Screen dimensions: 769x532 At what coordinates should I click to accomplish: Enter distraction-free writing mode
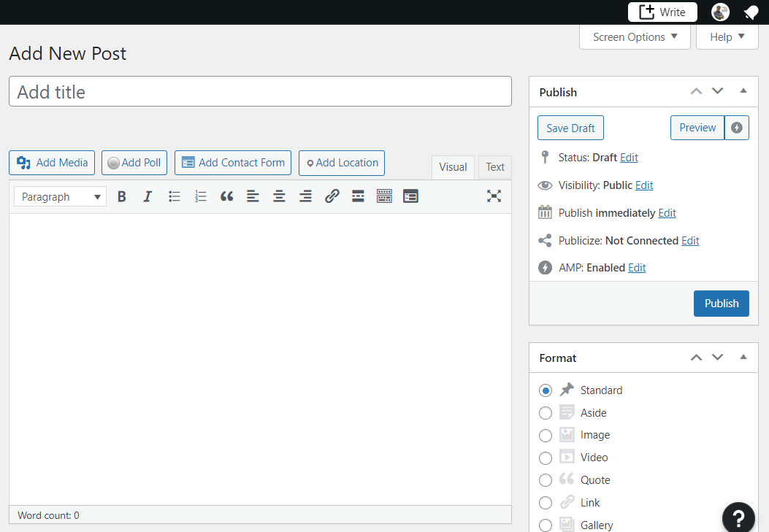point(494,196)
